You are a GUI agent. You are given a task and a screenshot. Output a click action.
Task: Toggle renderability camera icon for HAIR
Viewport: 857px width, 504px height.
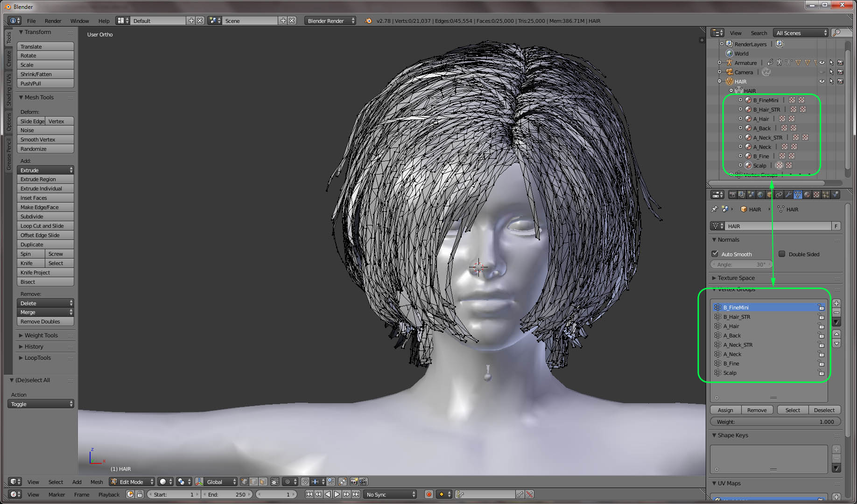(840, 81)
